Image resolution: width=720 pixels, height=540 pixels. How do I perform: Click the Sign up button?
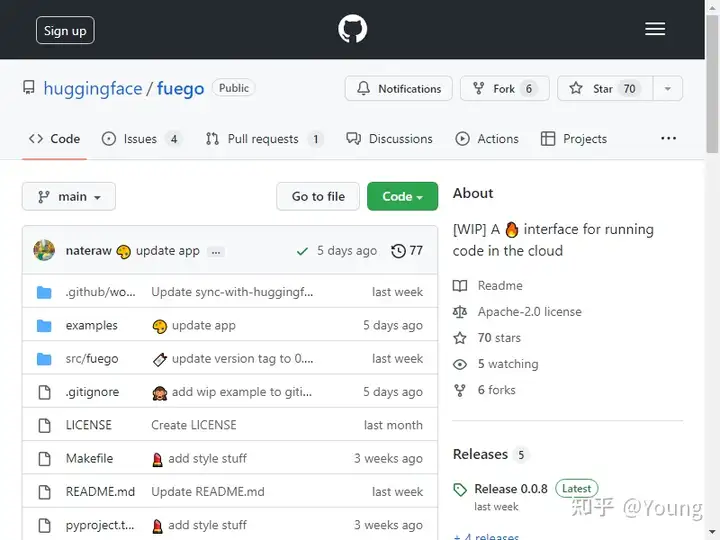[x=65, y=30]
